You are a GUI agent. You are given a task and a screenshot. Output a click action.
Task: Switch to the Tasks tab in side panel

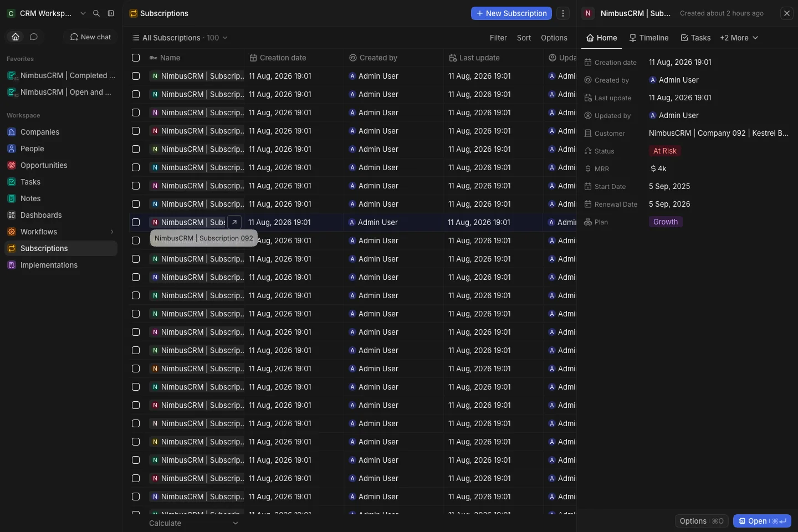tap(695, 38)
